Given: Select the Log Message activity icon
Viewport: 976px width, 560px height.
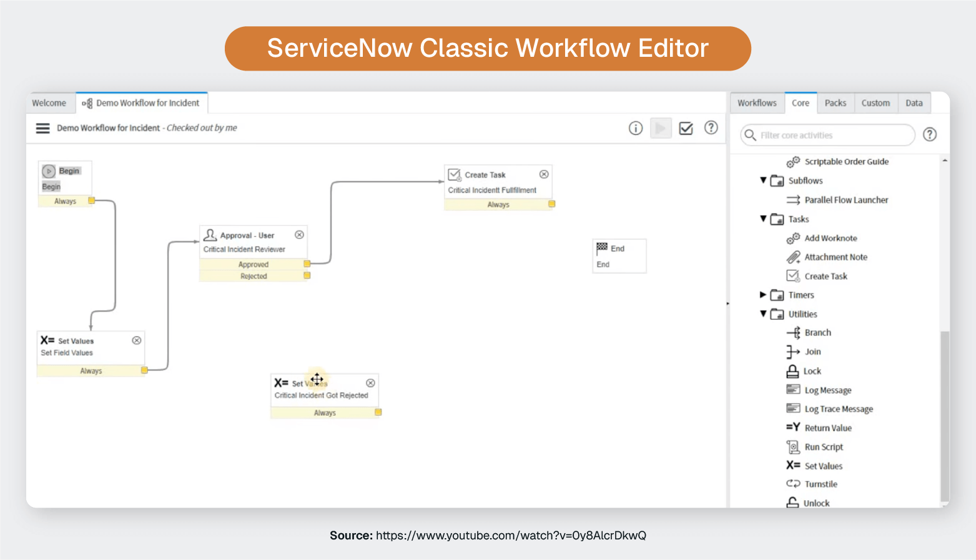Looking at the screenshot, I should [x=792, y=390].
